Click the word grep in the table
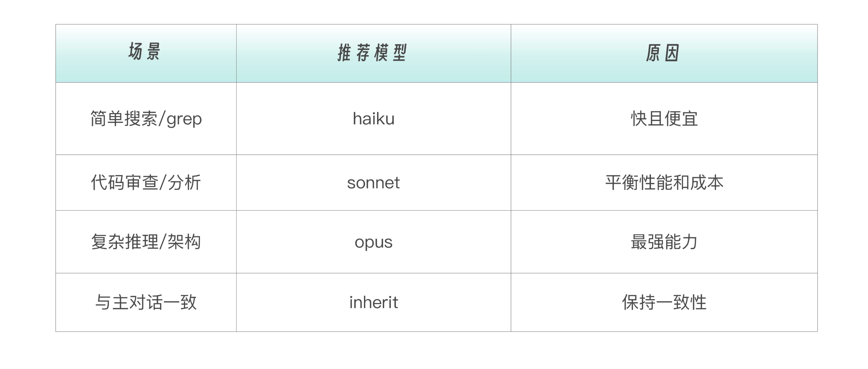 coord(184,119)
